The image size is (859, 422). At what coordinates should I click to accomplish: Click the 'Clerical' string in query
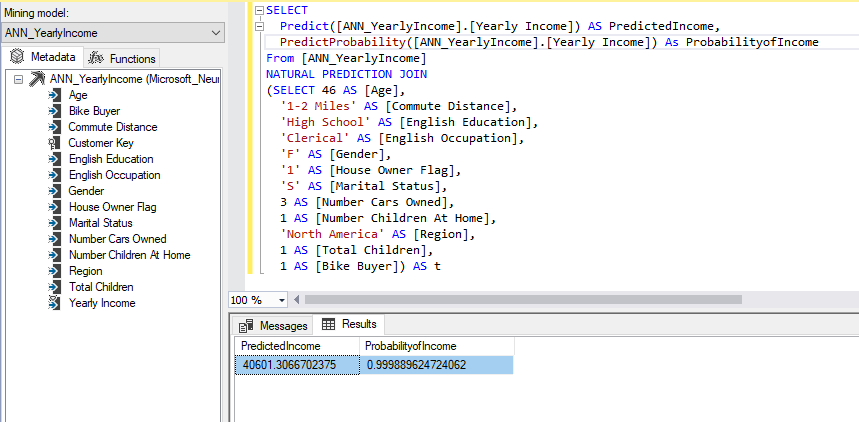tap(315, 138)
